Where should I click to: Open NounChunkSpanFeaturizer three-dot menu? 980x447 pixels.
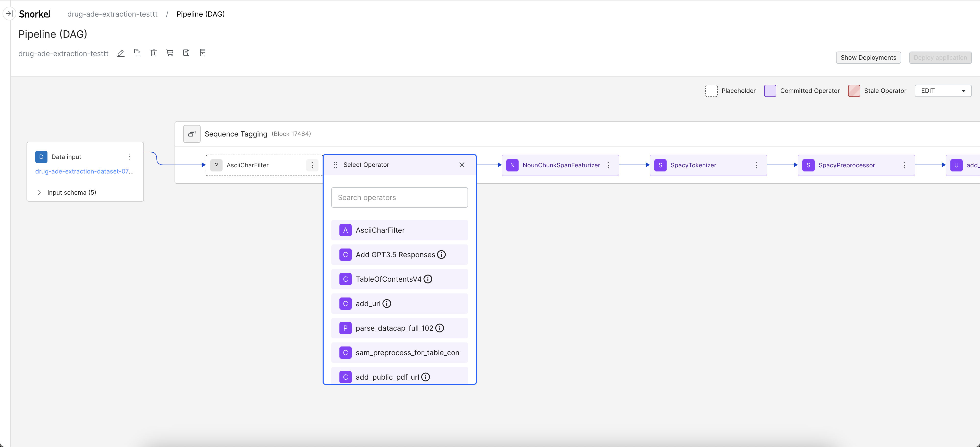click(x=609, y=165)
